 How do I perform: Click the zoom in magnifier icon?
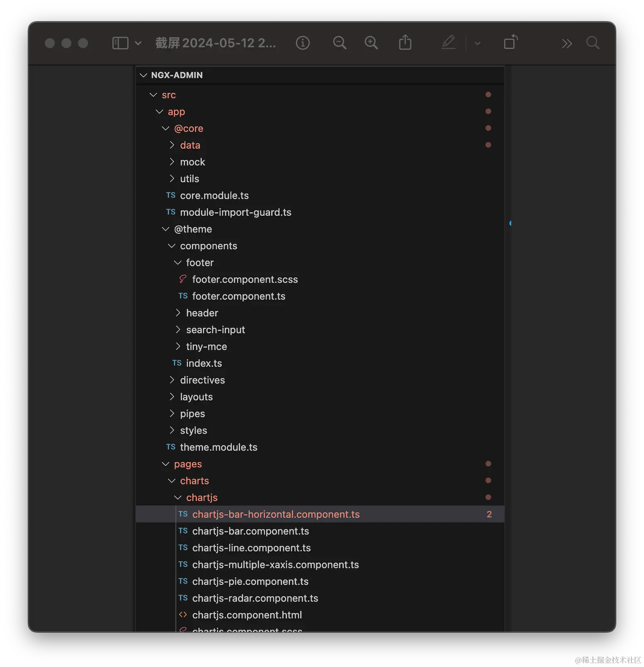coord(371,43)
